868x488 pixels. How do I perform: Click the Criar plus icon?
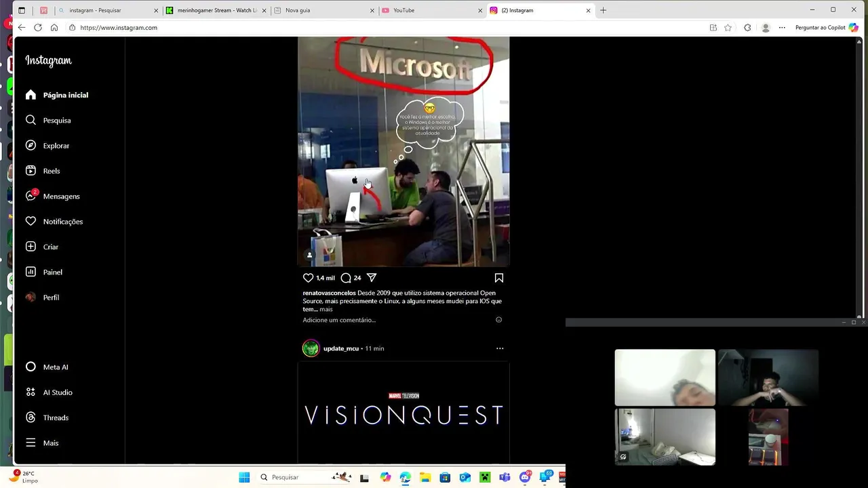(31, 247)
